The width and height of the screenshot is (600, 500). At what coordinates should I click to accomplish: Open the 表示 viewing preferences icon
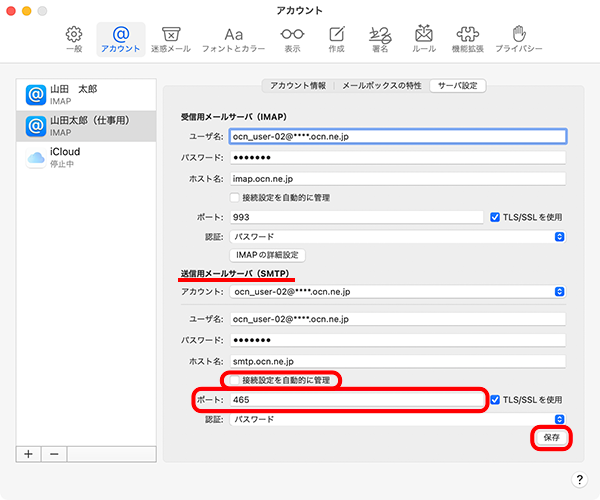(x=291, y=38)
